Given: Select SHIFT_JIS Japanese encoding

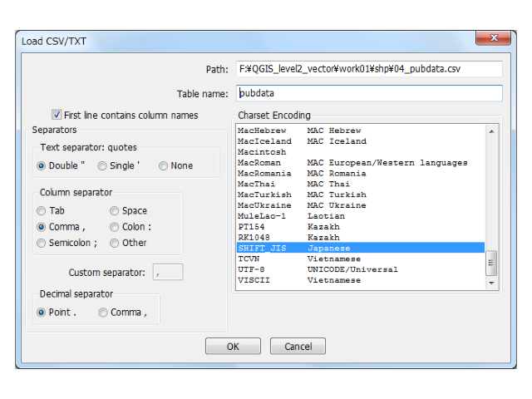Looking at the screenshot, I should 361,248.
